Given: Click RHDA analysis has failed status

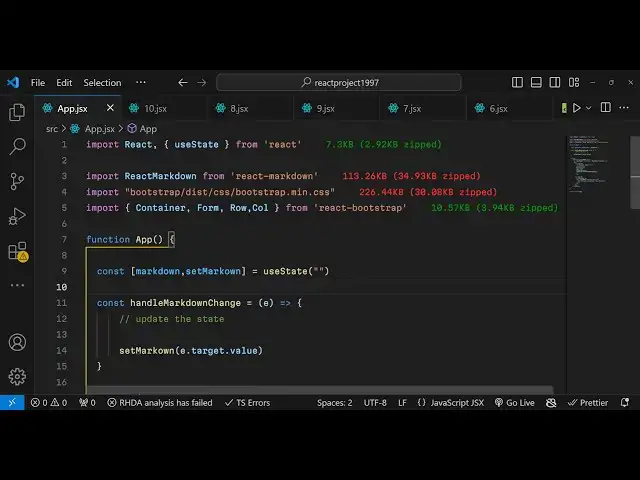Looking at the screenshot, I should (x=160, y=403).
